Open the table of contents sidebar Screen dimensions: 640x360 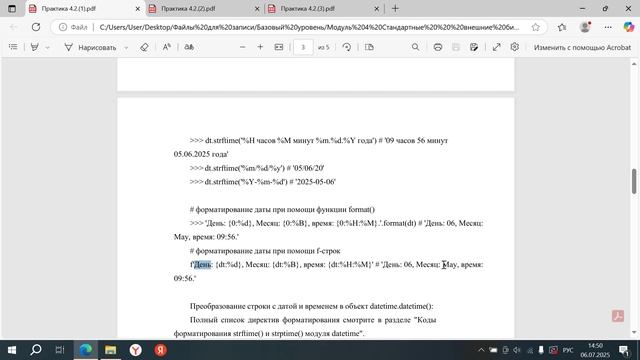point(13,47)
